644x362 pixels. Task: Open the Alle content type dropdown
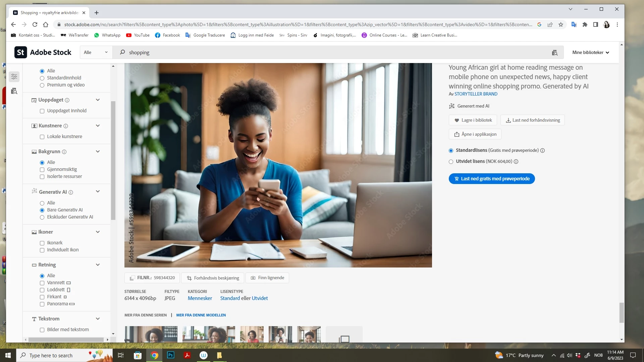96,52
